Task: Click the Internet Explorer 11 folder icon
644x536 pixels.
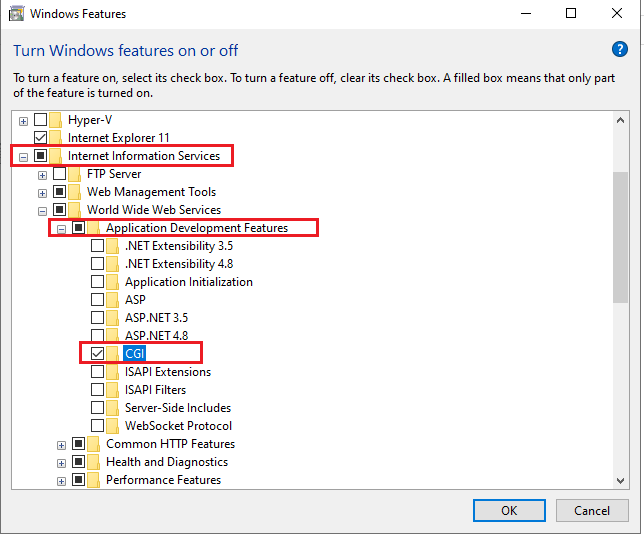Action: click(55, 138)
